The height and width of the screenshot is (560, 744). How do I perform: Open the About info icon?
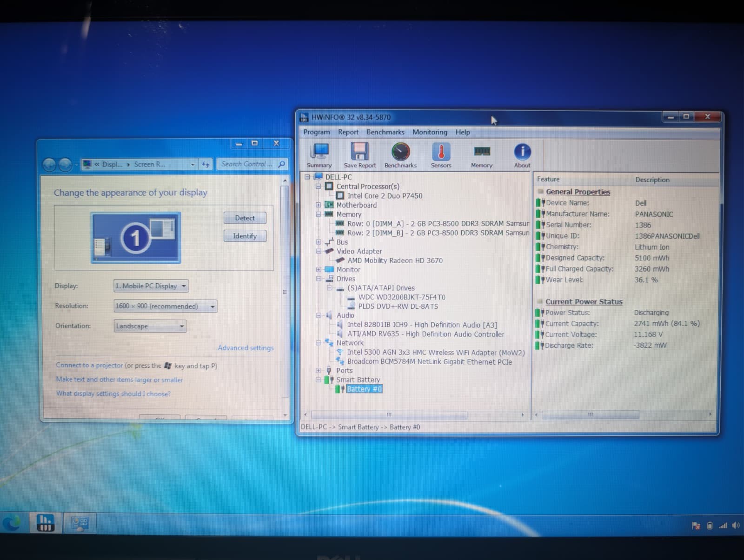522,155
